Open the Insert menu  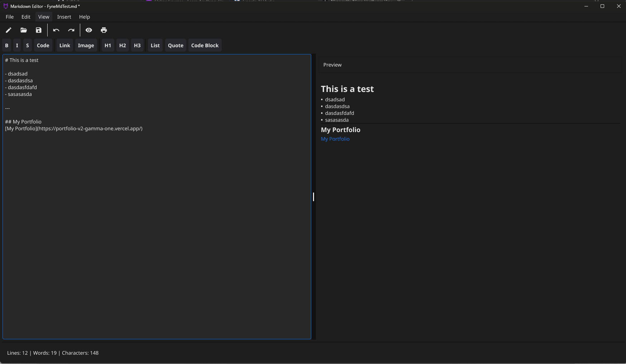(x=64, y=17)
